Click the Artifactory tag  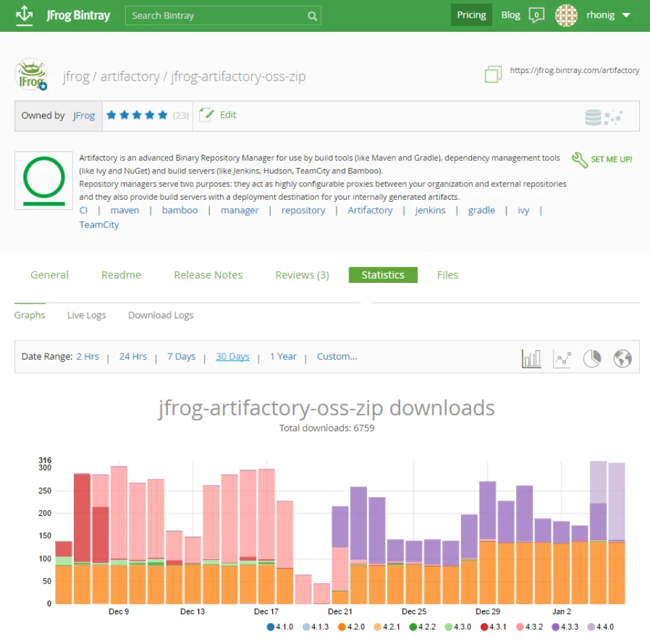tap(370, 210)
